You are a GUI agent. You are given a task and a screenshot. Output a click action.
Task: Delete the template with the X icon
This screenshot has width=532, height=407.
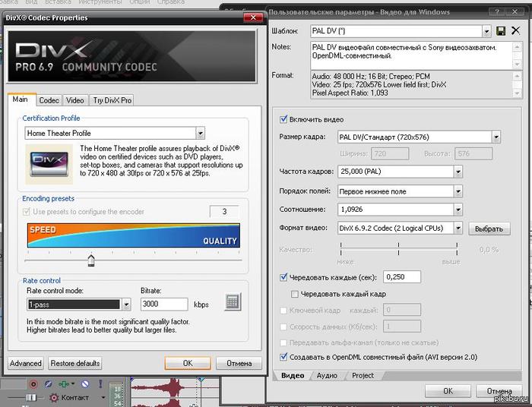(x=515, y=30)
